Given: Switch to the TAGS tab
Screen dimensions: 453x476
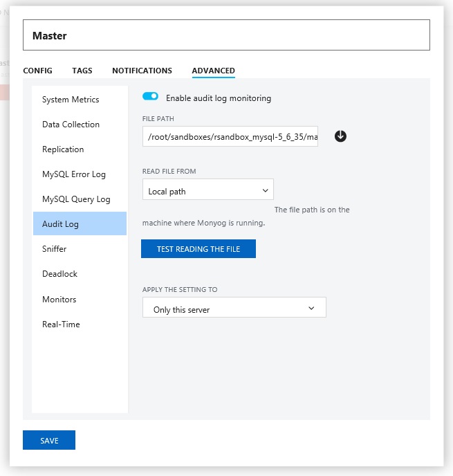Looking at the screenshot, I should [82, 71].
